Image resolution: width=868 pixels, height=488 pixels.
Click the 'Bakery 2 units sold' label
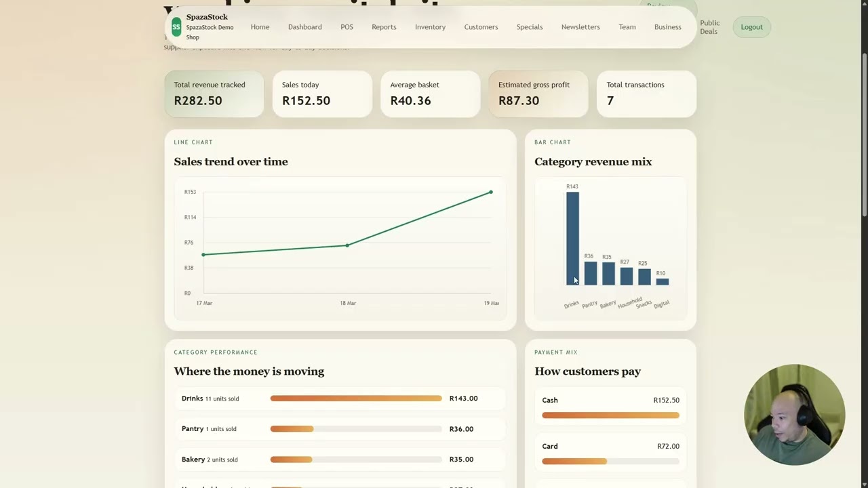pyautogui.click(x=210, y=460)
